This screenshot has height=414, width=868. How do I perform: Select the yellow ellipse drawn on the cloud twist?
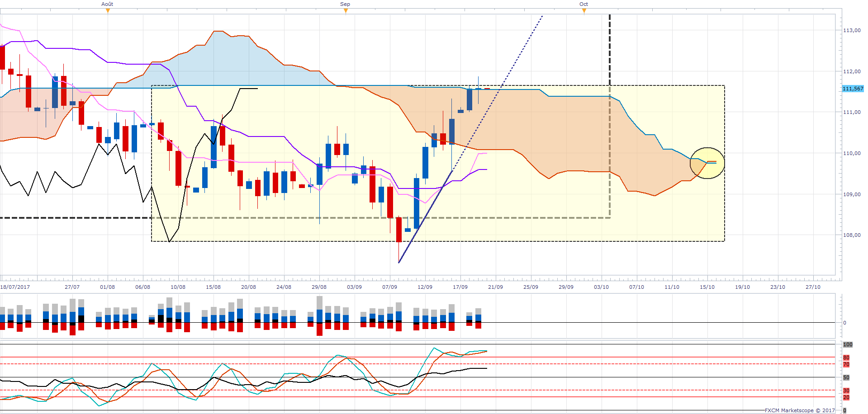(707, 163)
